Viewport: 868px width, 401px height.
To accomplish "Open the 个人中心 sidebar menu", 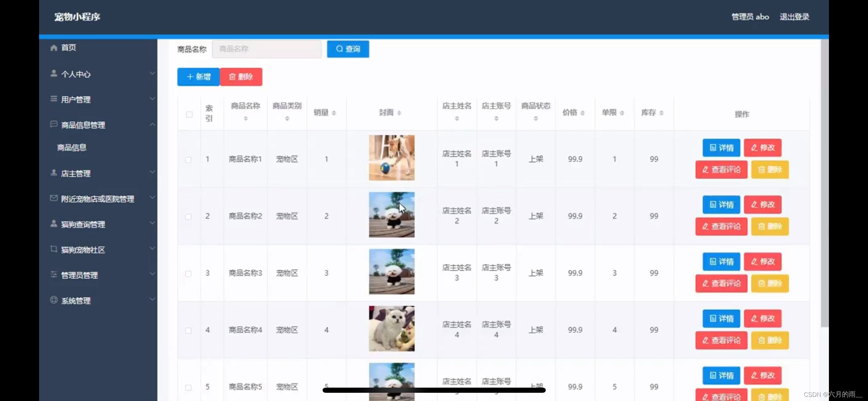I will tap(76, 74).
